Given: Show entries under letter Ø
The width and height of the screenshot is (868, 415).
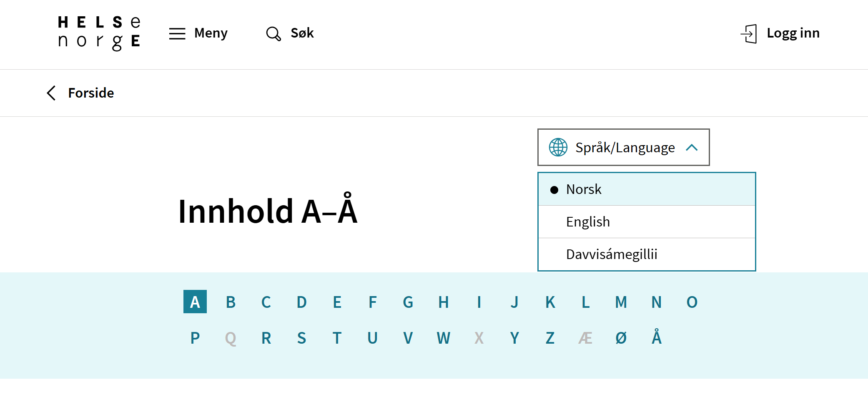Looking at the screenshot, I should pos(621,338).
